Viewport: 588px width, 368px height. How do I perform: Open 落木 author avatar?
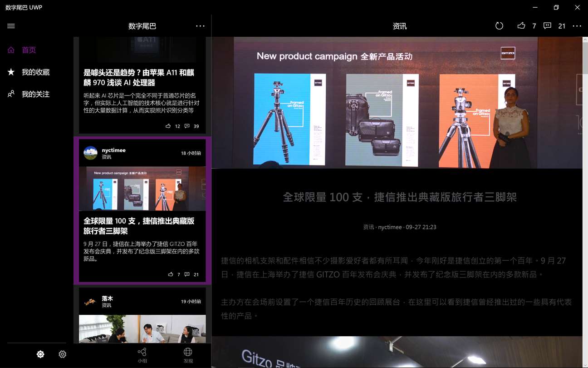pos(90,302)
